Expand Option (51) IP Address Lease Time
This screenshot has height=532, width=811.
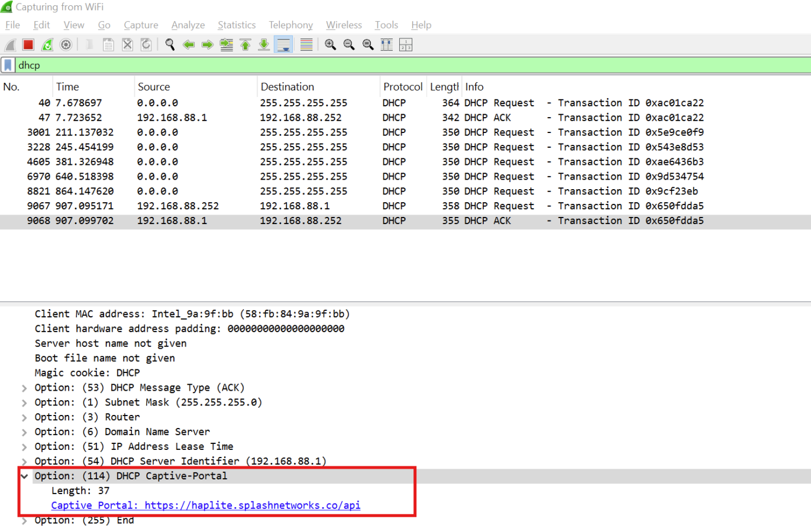24,447
